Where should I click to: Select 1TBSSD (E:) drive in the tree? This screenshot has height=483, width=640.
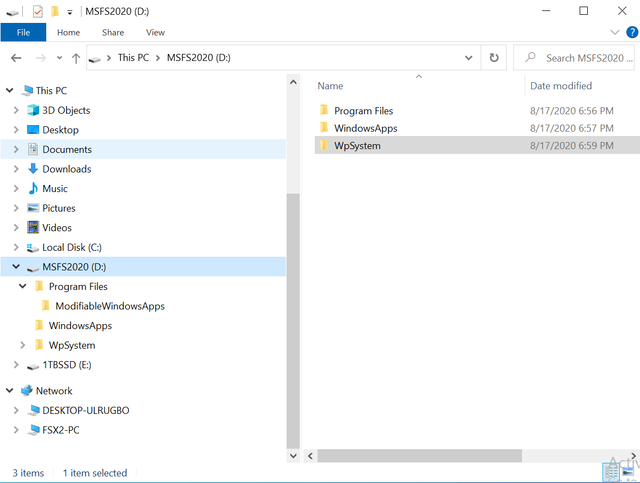(x=67, y=365)
